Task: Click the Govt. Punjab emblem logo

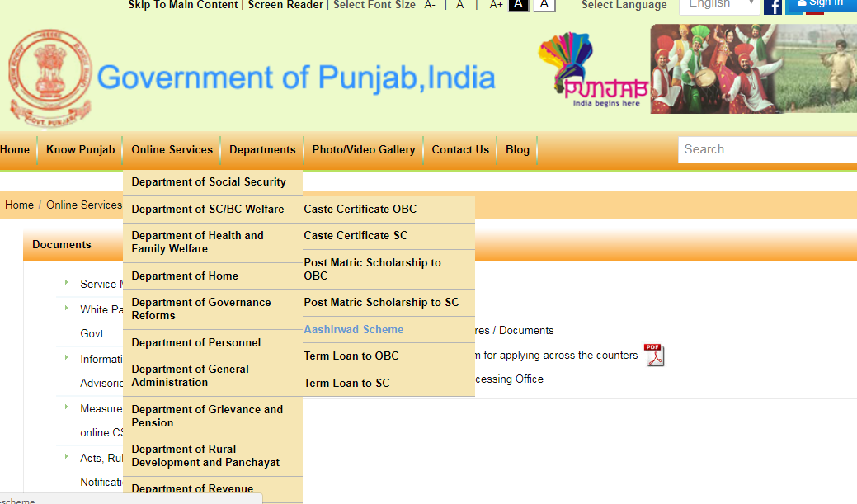Action: tap(51, 78)
